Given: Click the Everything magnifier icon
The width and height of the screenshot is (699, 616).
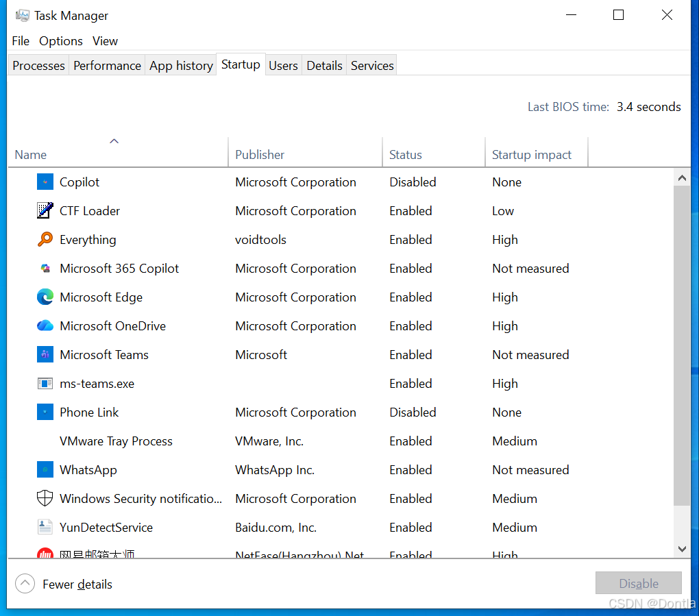Looking at the screenshot, I should (45, 239).
